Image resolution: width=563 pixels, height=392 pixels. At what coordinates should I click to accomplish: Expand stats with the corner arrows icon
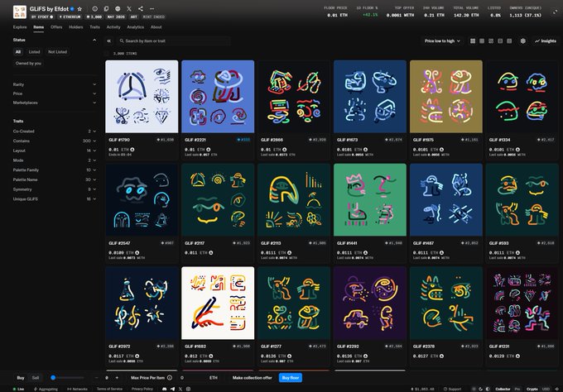556,12
